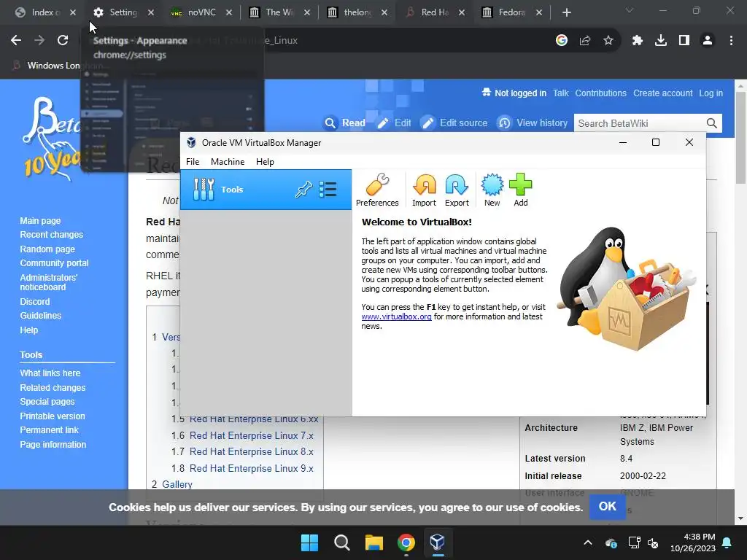
Task: Open Recent changes in sidebar
Action: click(52, 235)
